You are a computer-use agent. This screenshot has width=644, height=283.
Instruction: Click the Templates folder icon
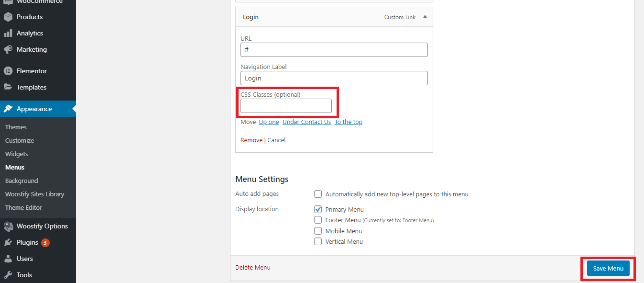pos(8,87)
